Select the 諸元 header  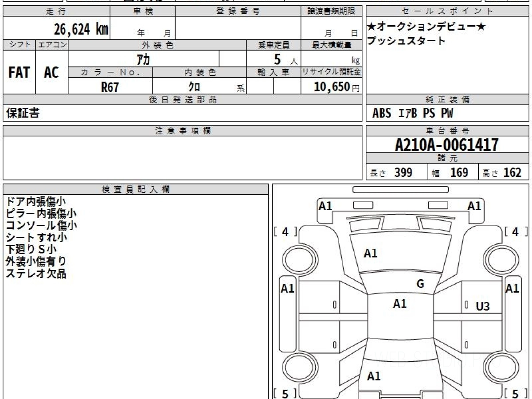click(448, 158)
